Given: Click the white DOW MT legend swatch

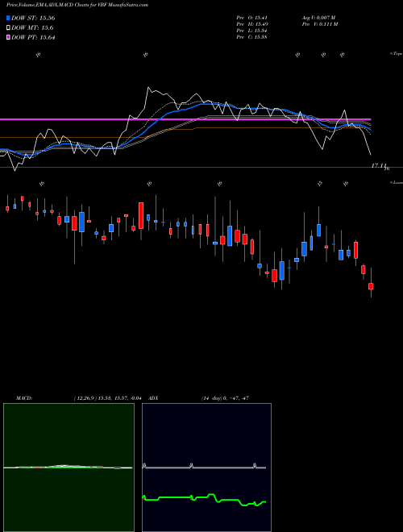Looking at the screenshot, I should click(x=8, y=28).
